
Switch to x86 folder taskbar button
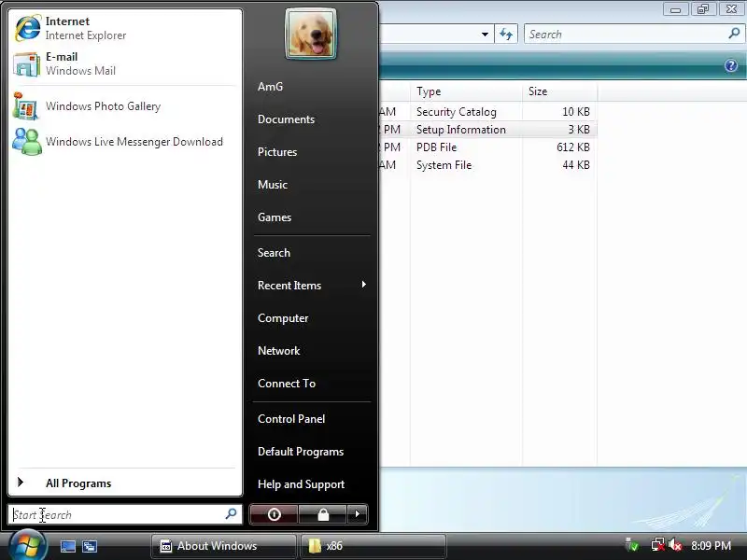click(373, 546)
